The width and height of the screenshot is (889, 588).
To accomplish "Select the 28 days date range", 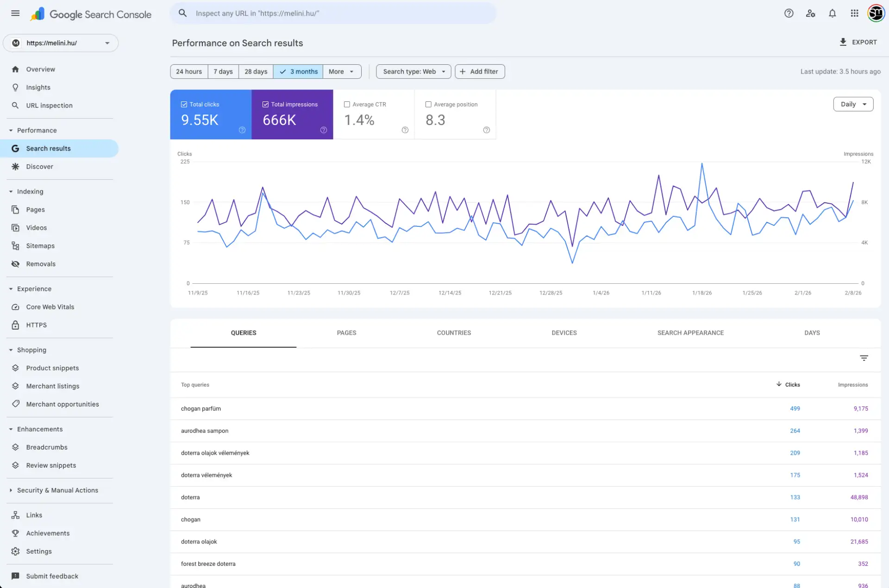I will (x=256, y=72).
